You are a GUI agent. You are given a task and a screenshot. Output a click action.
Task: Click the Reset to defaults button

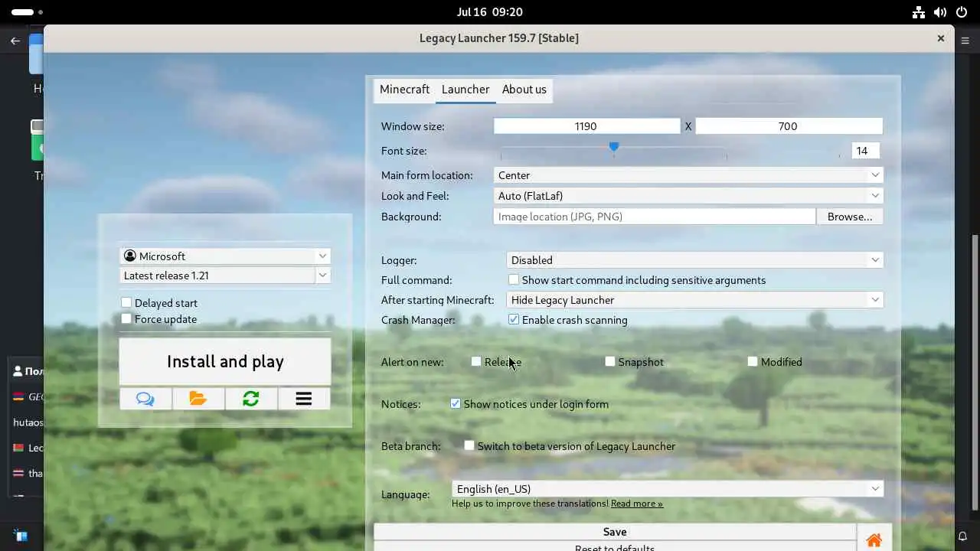615,546
